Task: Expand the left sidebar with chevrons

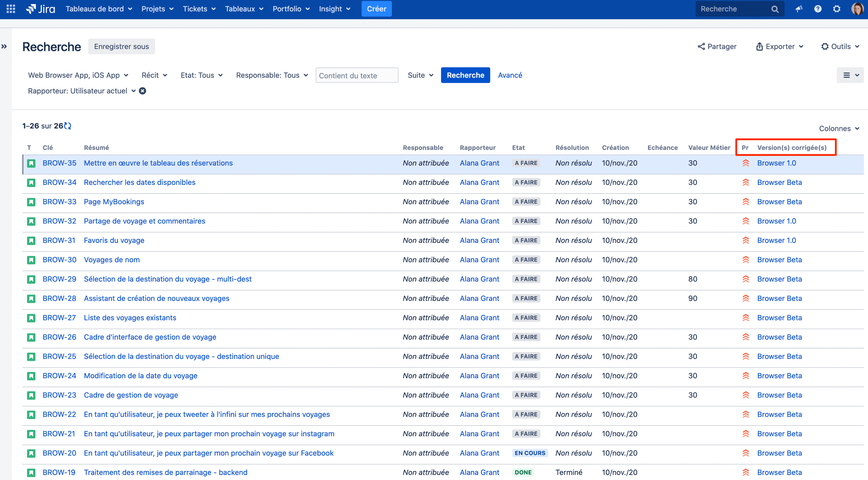Action: click(4, 46)
